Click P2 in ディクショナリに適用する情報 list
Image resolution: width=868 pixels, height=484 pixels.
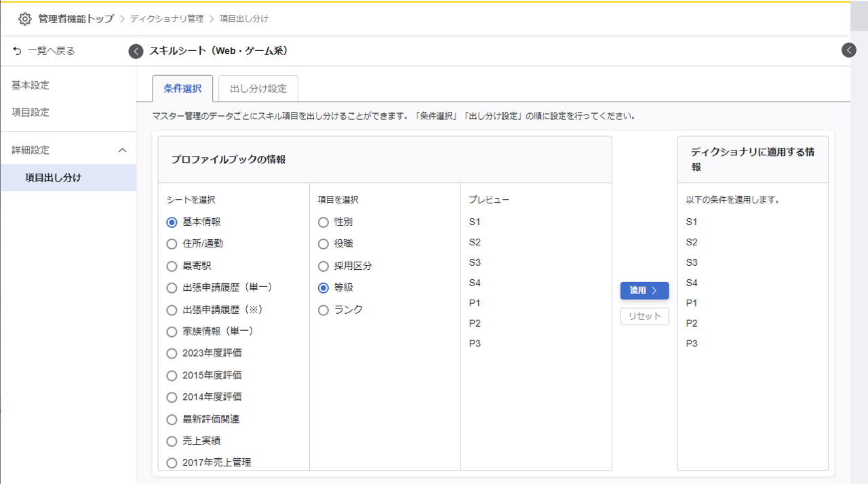pos(692,323)
